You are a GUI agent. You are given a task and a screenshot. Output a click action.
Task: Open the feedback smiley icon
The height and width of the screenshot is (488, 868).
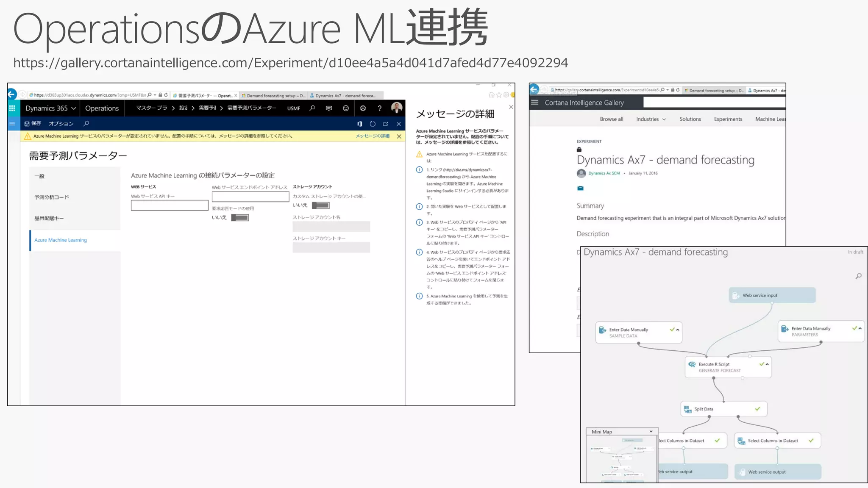point(346,108)
